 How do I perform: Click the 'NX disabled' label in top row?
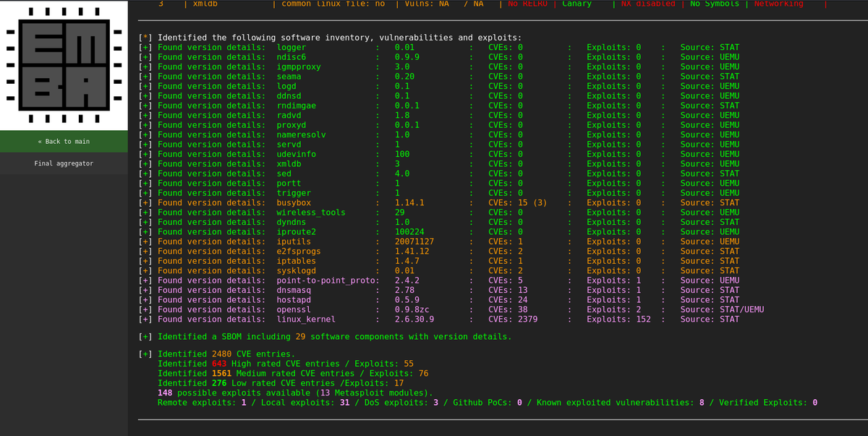pos(648,4)
